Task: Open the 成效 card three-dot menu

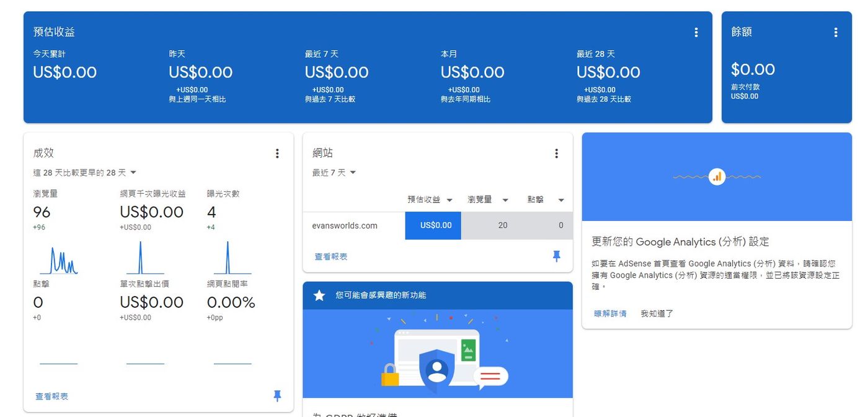Action: click(x=277, y=153)
